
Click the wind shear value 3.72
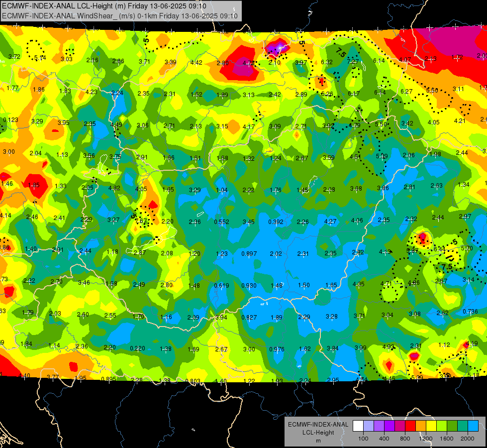[x=14, y=57]
